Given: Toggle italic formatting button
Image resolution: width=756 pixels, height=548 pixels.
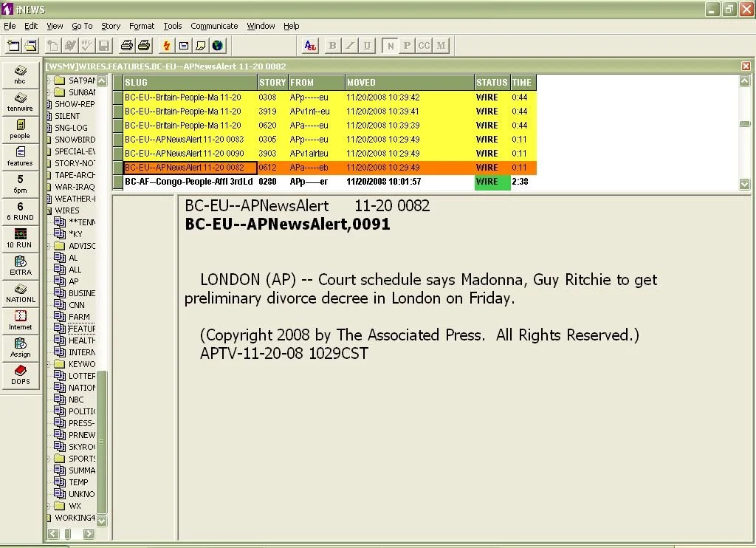Looking at the screenshot, I should (349, 46).
